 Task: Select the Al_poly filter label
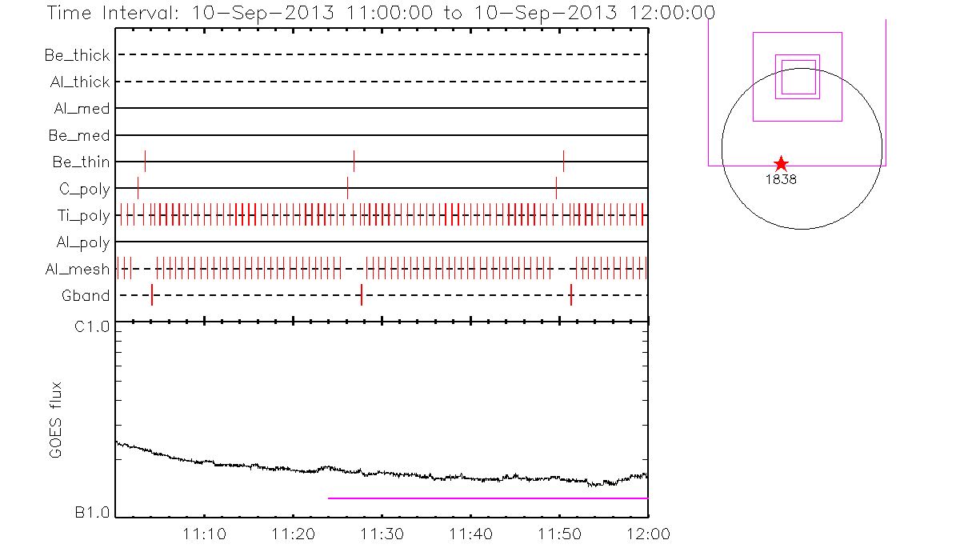coord(82,242)
